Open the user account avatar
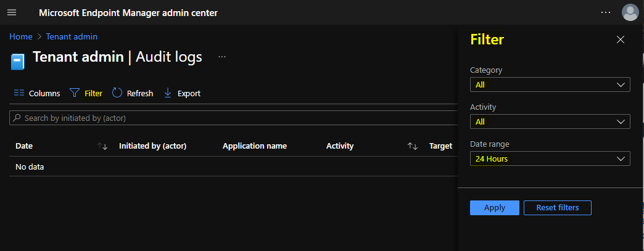 coord(630,12)
